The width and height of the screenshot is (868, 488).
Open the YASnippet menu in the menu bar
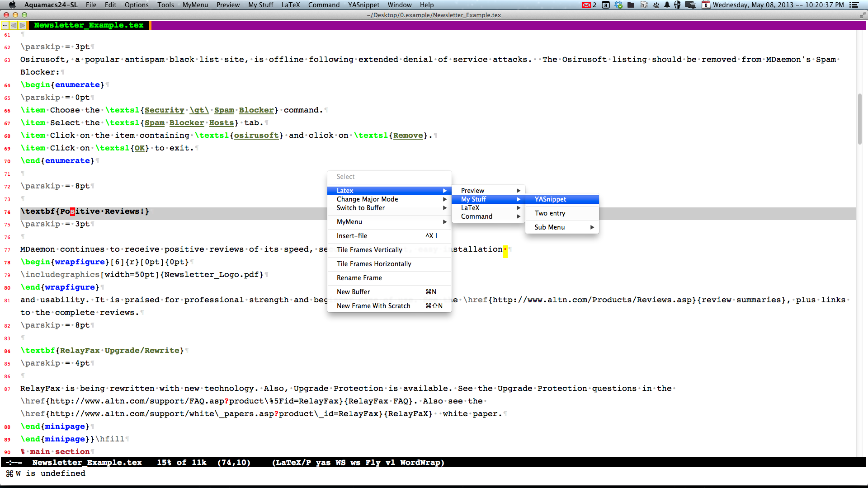[363, 5]
